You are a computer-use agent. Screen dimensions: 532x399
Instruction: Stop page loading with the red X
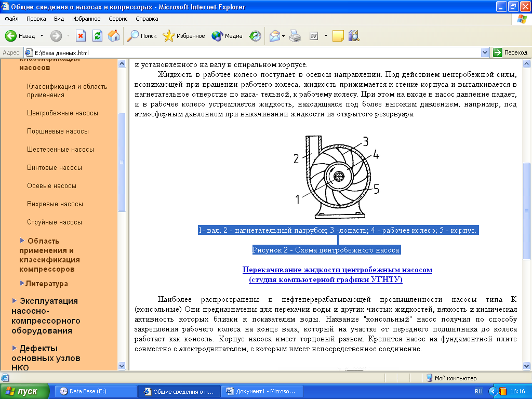[81, 36]
